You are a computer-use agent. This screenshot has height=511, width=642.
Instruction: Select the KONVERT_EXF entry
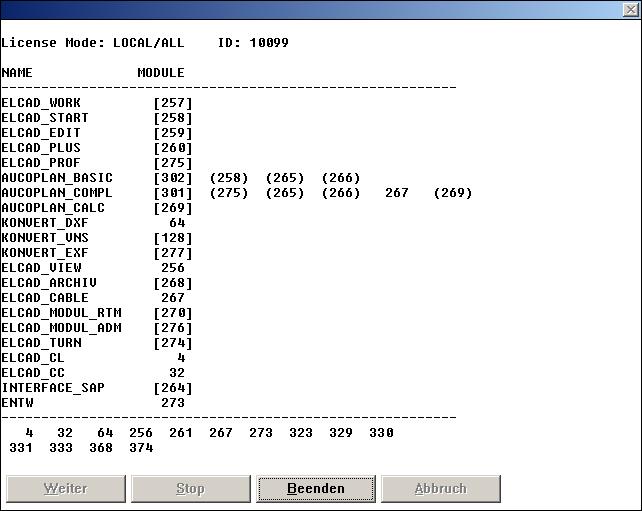pyautogui.click(x=45, y=253)
